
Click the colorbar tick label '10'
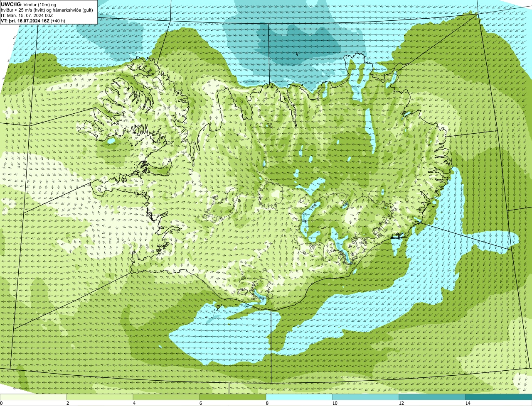point(335,403)
